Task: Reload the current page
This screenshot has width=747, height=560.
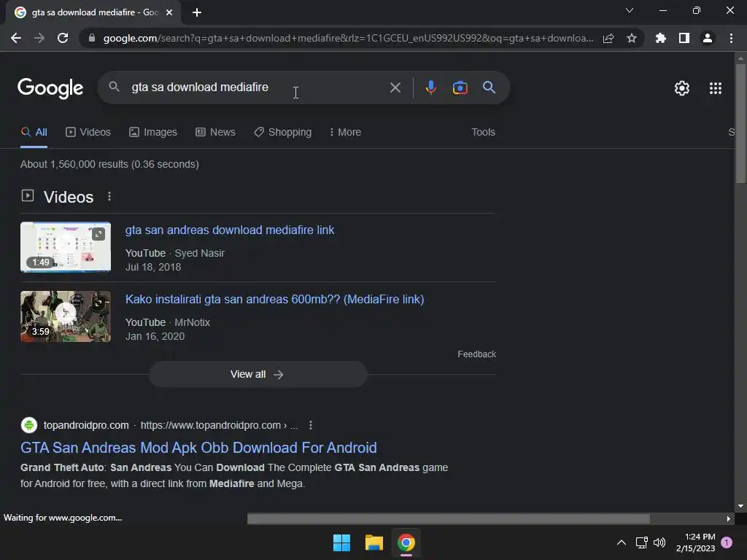Action: click(63, 38)
